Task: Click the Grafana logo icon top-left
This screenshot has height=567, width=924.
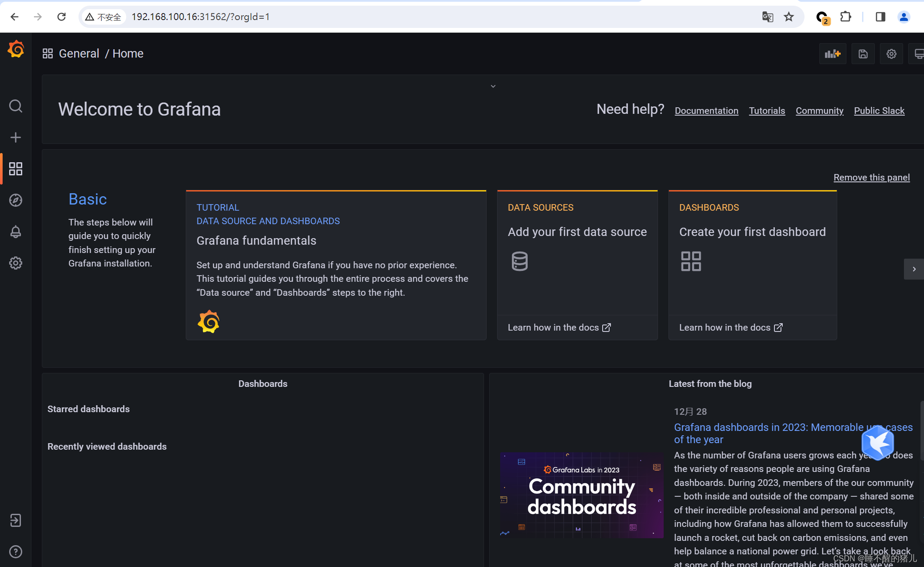Action: (16, 53)
